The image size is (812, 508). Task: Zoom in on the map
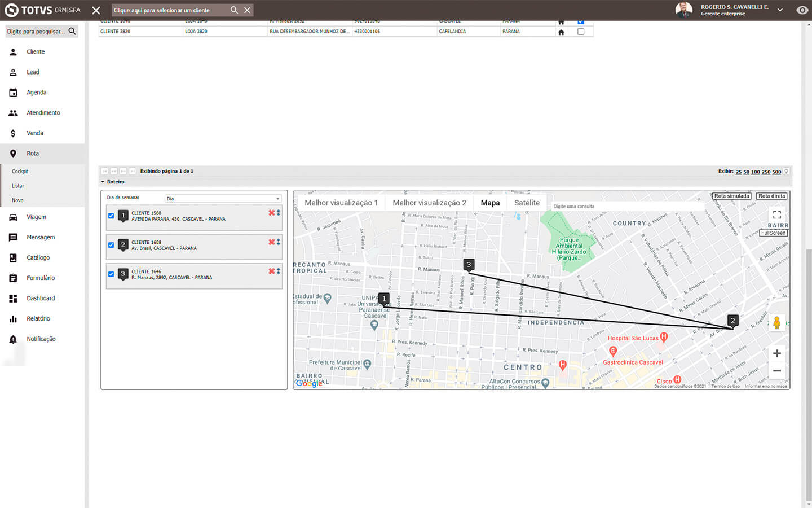(776, 353)
